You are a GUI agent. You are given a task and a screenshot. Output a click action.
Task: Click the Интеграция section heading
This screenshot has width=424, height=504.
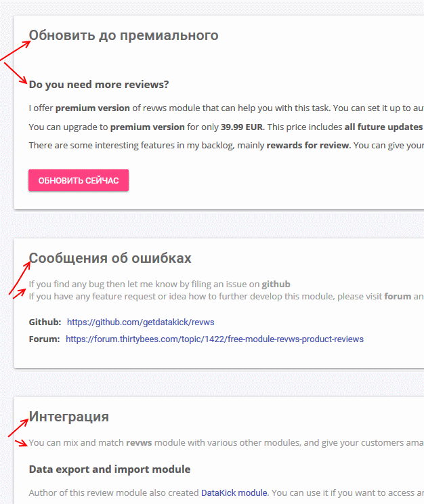point(69,417)
